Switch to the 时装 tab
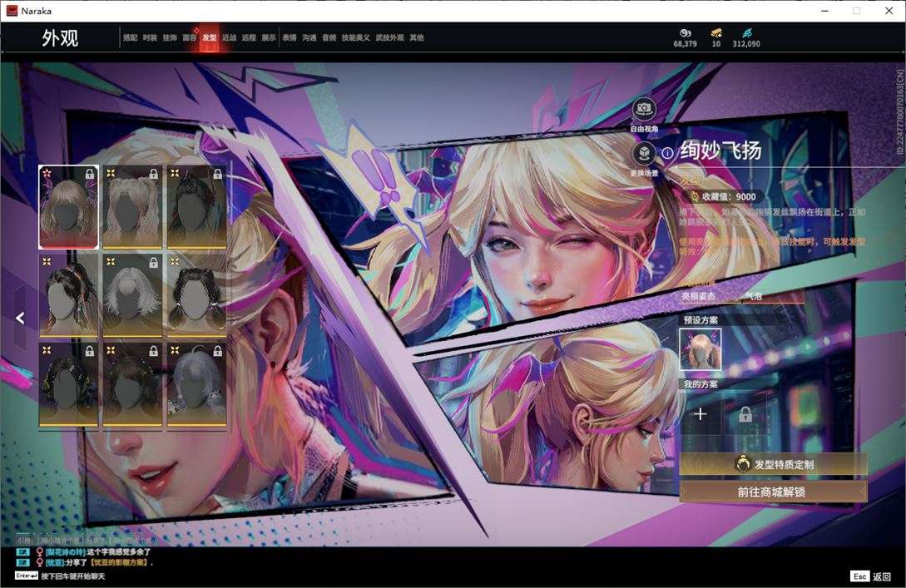 pyautogui.click(x=150, y=37)
